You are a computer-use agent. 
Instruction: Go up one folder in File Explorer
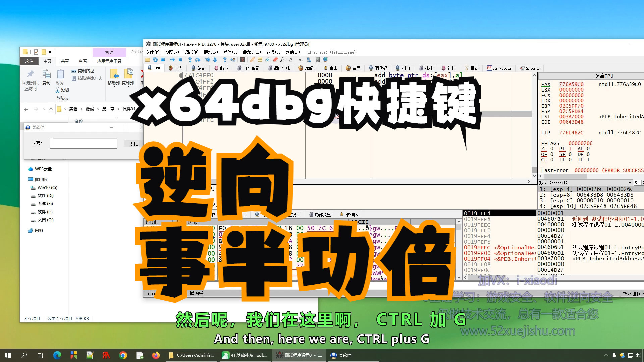click(x=51, y=109)
